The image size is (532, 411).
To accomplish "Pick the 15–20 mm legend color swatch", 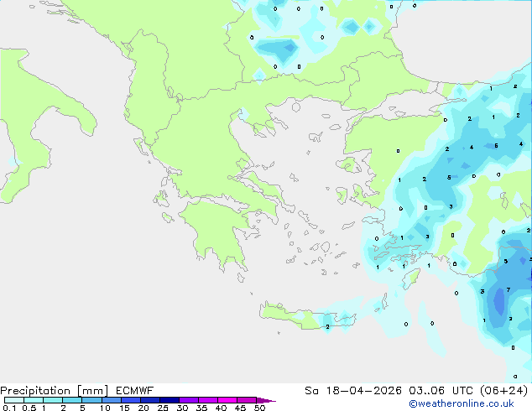I will coord(130,400).
